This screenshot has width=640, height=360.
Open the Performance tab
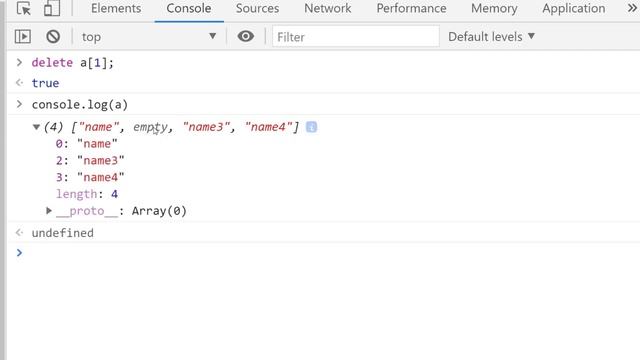click(x=411, y=8)
